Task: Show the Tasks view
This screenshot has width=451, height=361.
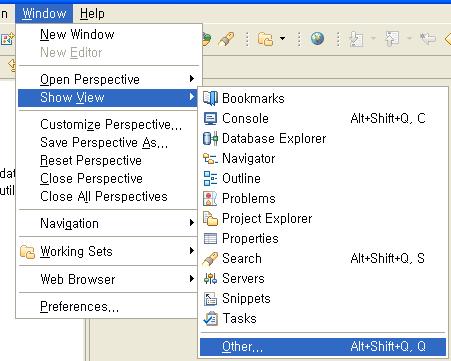Action: (323, 318)
